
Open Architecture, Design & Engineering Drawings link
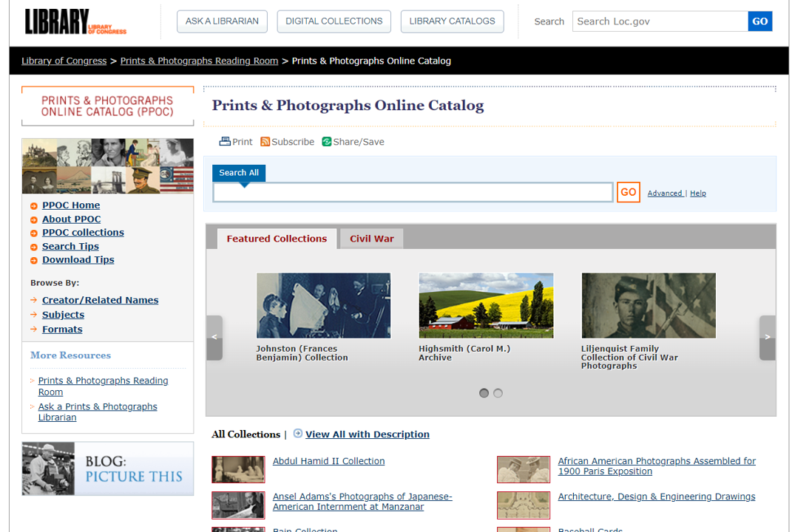[656, 497]
